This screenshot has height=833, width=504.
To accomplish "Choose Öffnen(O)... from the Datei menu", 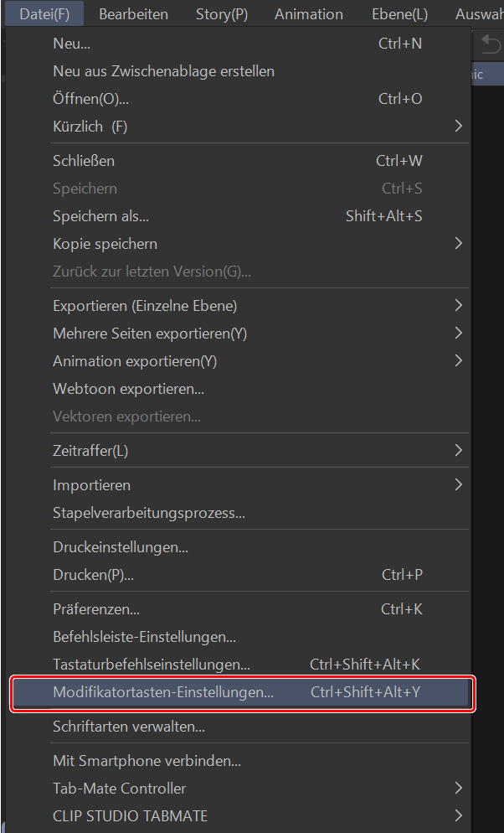I will [x=90, y=99].
